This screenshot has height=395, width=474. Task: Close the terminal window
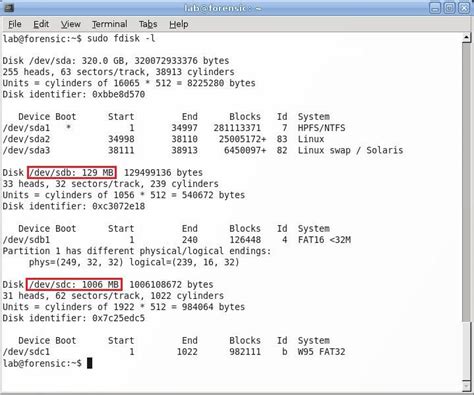(x=464, y=8)
